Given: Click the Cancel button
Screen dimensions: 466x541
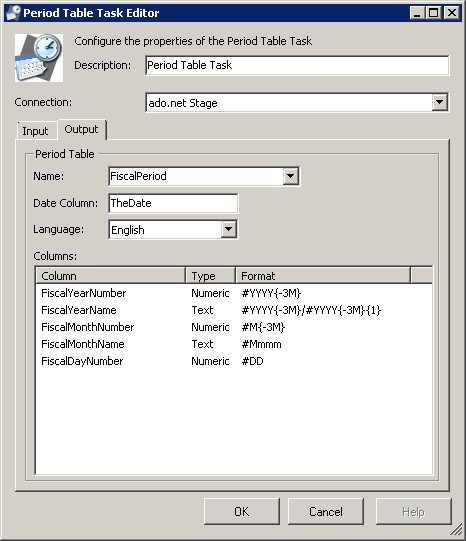Looking at the screenshot, I should click(326, 511).
